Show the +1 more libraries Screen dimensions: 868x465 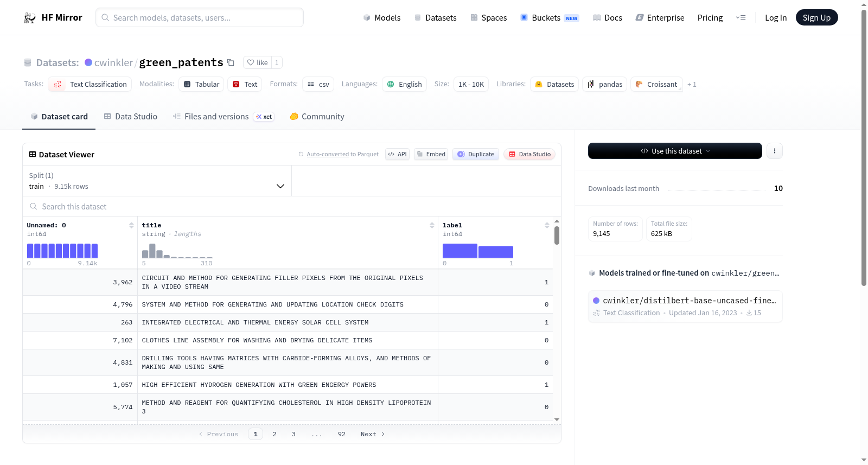click(x=692, y=84)
